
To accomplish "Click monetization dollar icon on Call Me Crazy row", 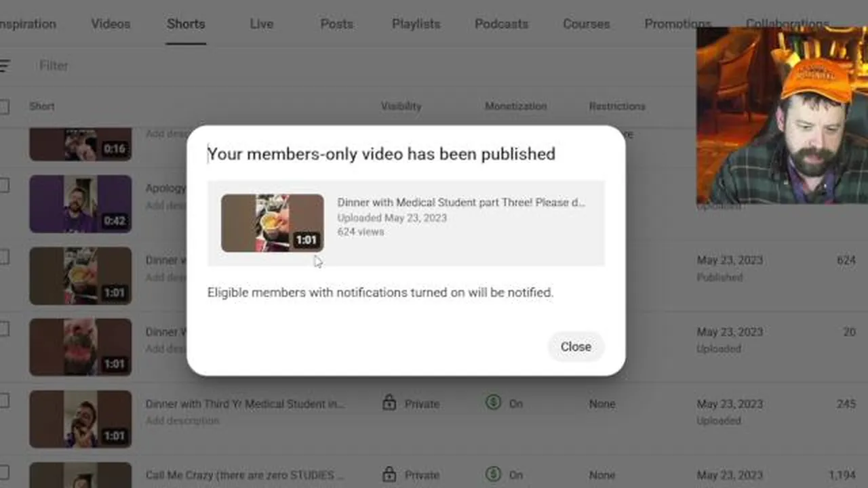I will tap(493, 474).
